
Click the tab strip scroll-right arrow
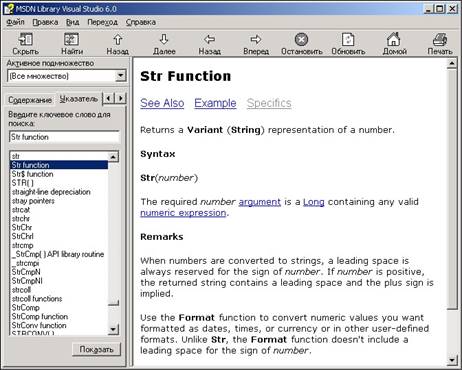pyautogui.click(x=120, y=98)
